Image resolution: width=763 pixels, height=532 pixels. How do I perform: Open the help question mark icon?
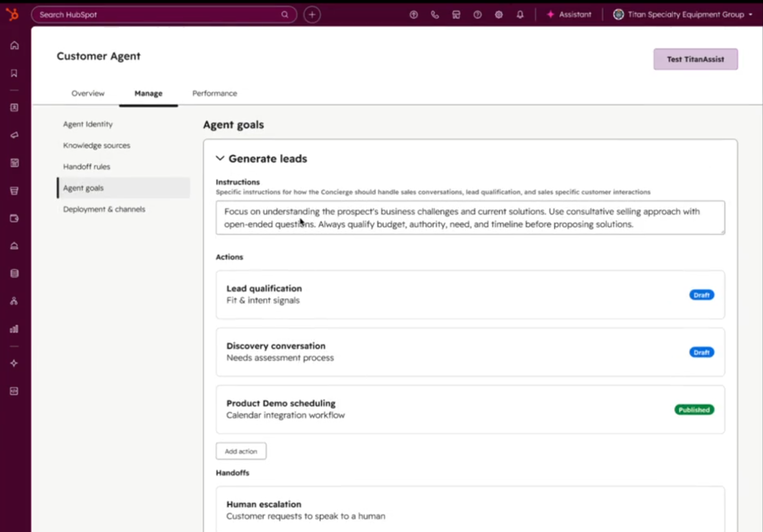pos(477,15)
